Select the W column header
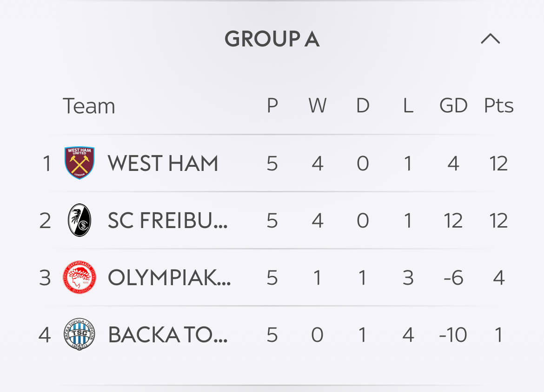This screenshot has height=392, width=544. coord(318,105)
